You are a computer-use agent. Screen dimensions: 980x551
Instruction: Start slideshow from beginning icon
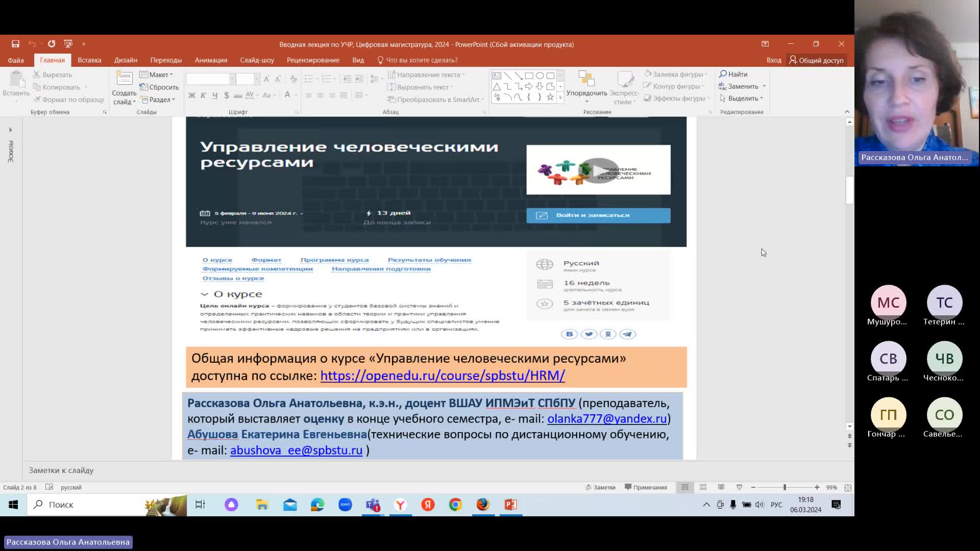(x=68, y=44)
